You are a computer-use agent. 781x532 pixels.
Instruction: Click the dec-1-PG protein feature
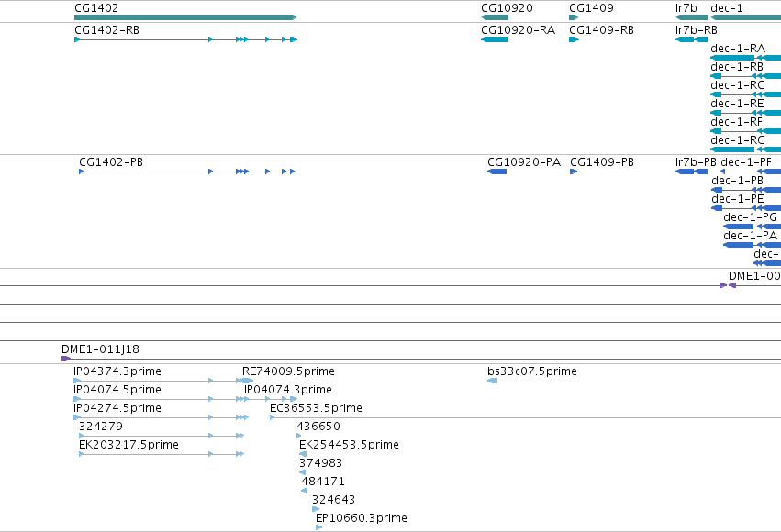coord(753,227)
